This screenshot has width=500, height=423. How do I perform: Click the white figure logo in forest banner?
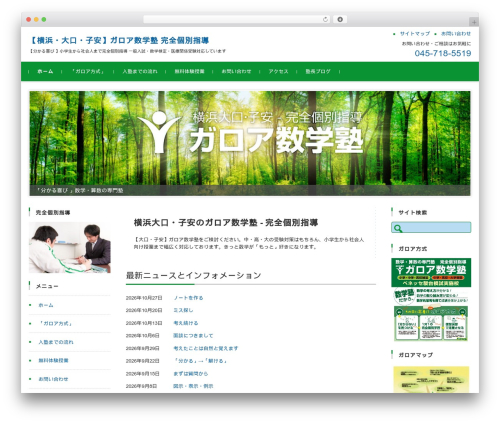click(159, 132)
